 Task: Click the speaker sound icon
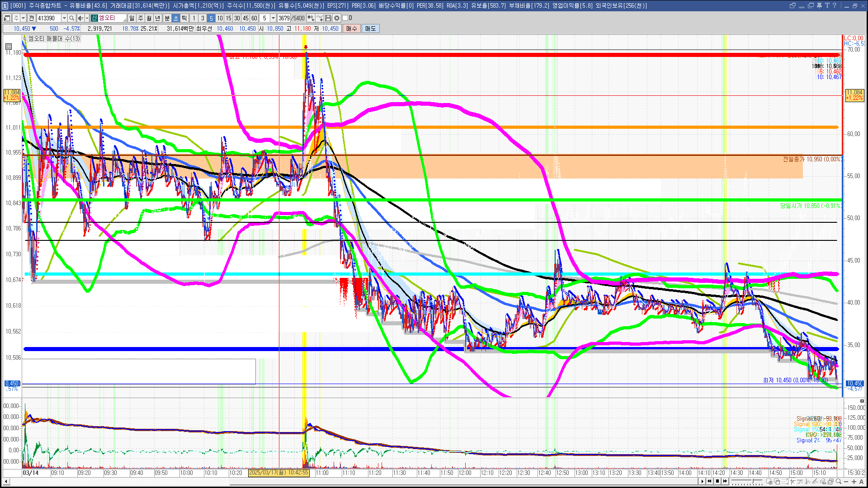(80, 18)
